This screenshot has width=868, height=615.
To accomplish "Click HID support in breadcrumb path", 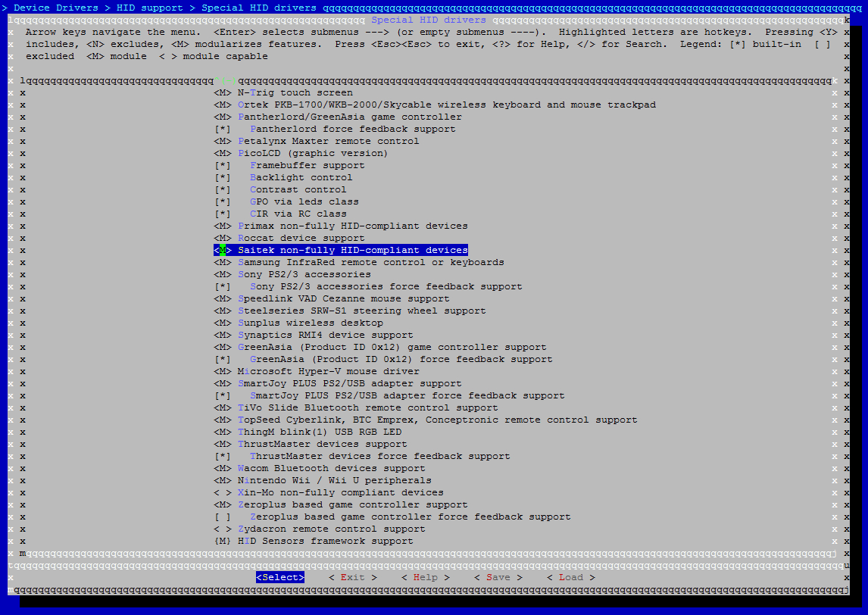I will coord(149,8).
